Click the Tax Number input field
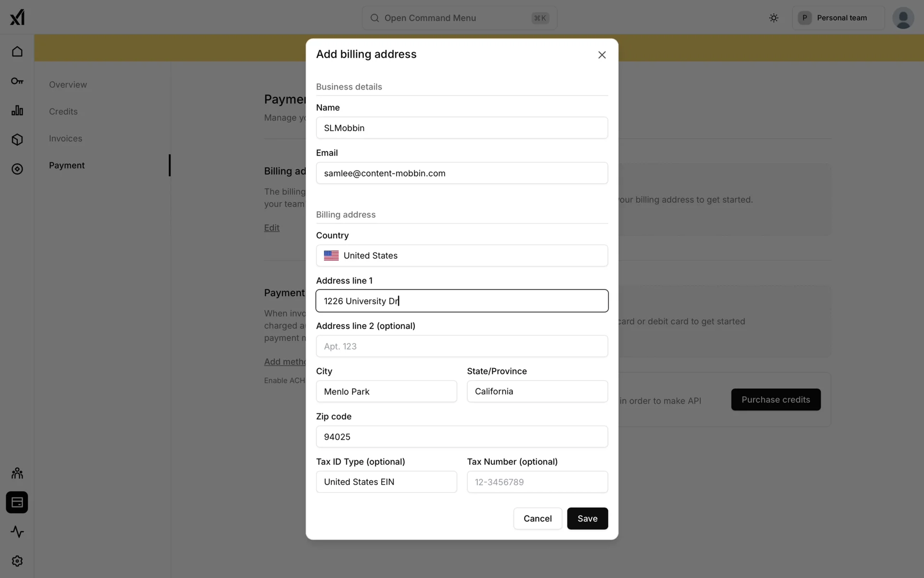Screen dimensions: 924x578 point(537,482)
